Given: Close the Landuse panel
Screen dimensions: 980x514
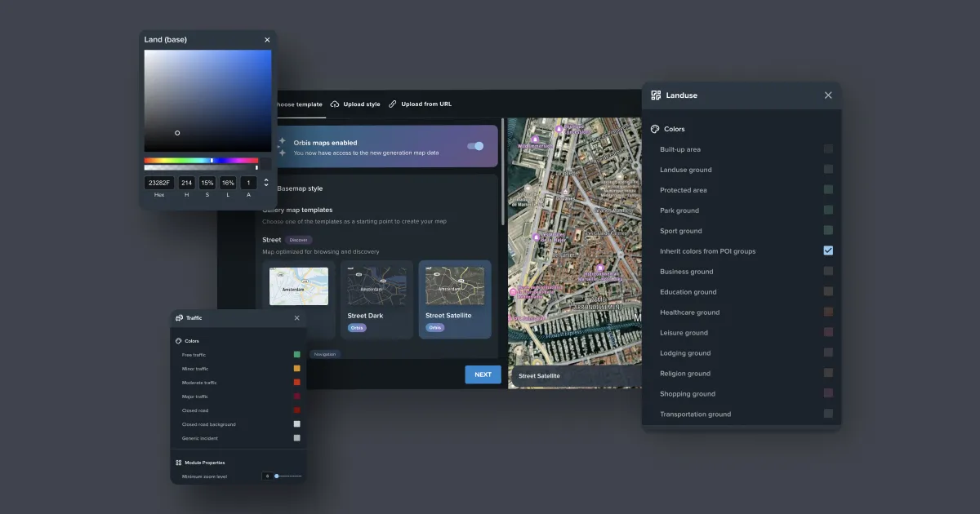Looking at the screenshot, I should (x=828, y=95).
